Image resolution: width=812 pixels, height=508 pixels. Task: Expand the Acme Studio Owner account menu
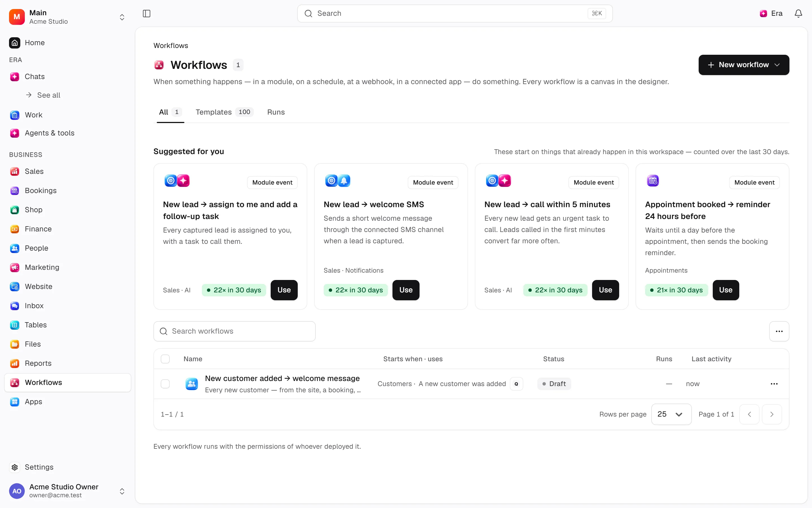67,491
